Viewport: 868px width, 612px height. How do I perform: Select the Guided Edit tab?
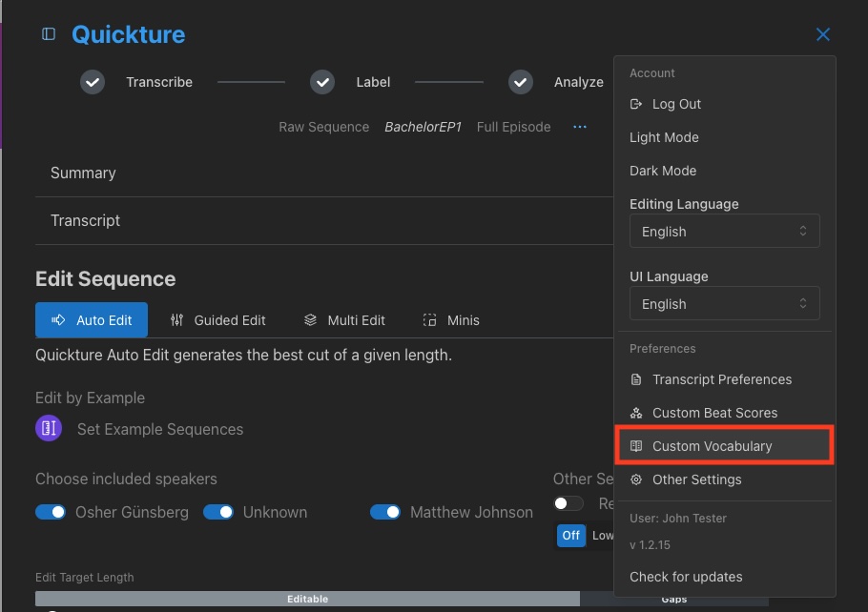tap(218, 320)
